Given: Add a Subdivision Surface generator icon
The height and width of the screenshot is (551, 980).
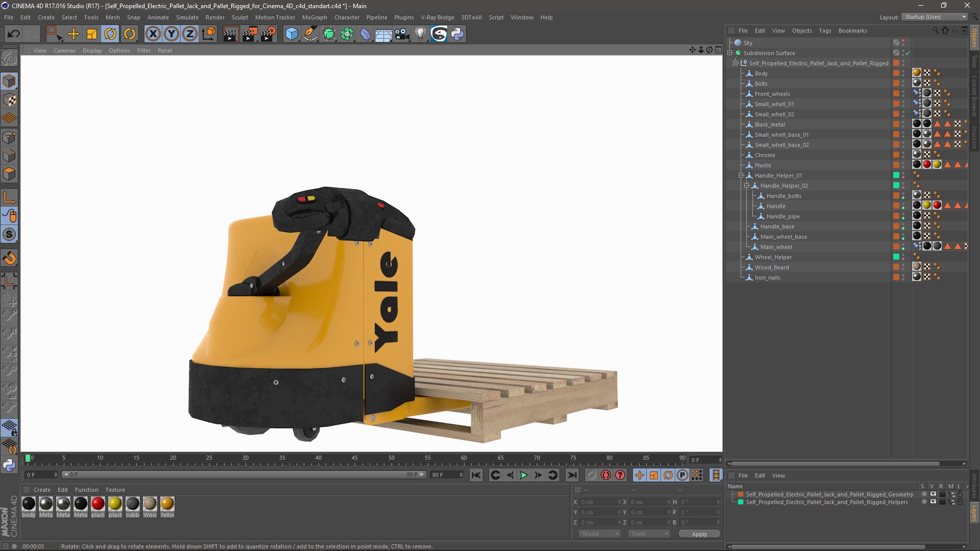Looking at the screenshot, I should point(329,34).
